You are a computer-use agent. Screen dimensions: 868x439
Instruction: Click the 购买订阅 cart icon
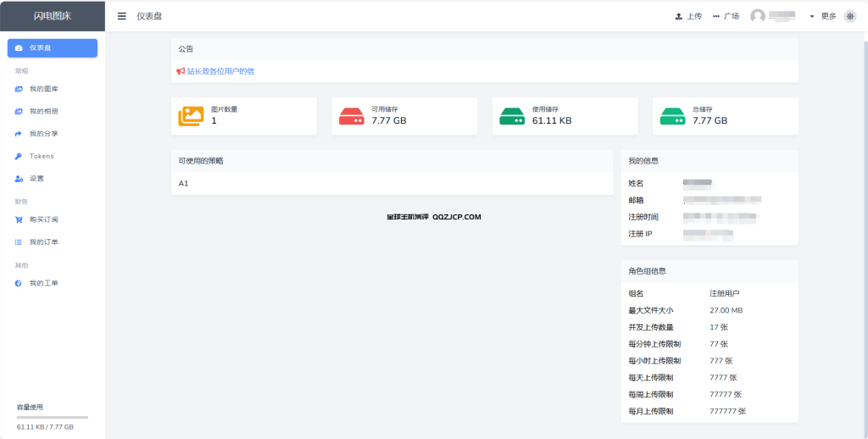tap(19, 219)
